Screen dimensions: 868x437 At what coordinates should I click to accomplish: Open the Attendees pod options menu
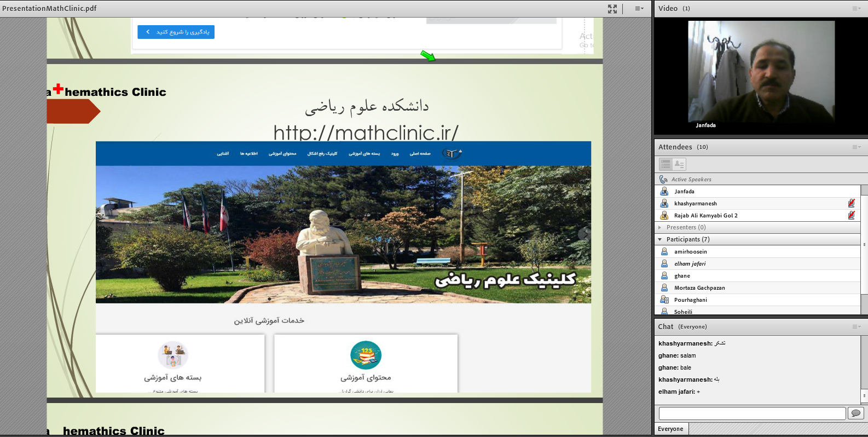856,147
